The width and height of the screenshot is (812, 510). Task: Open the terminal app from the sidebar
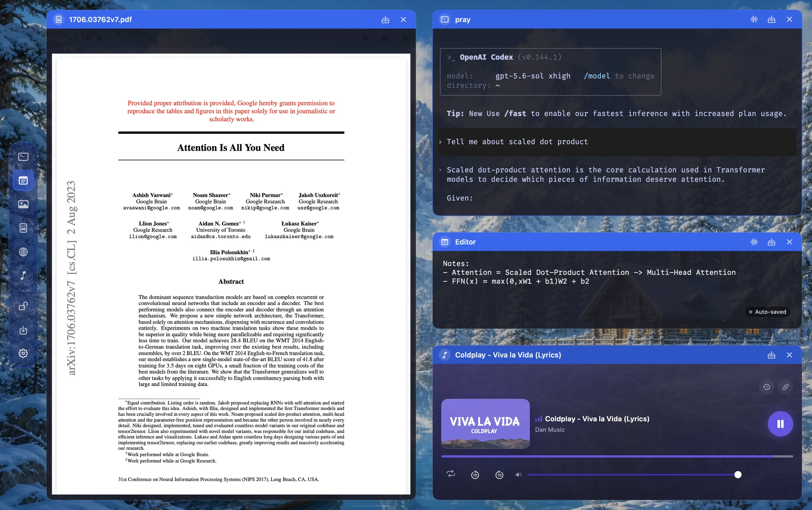(23, 157)
